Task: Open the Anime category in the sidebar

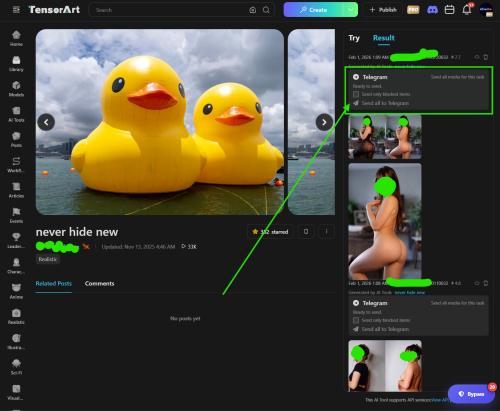Action: tap(16, 291)
